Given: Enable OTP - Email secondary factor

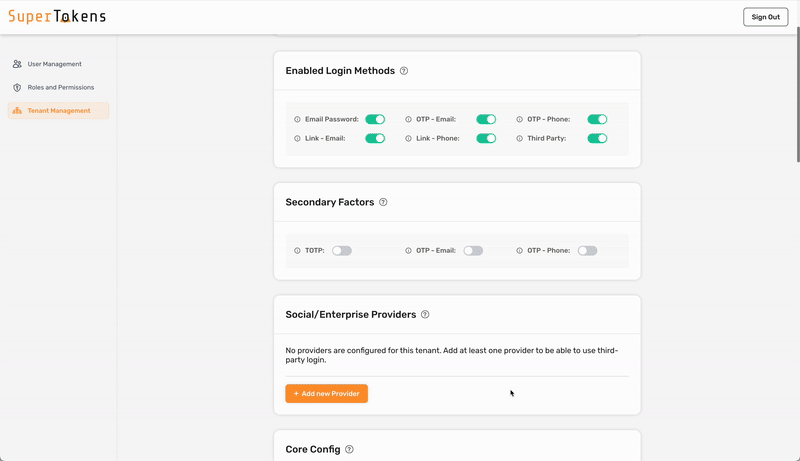Looking at the screenshot, I should point(473,251).
